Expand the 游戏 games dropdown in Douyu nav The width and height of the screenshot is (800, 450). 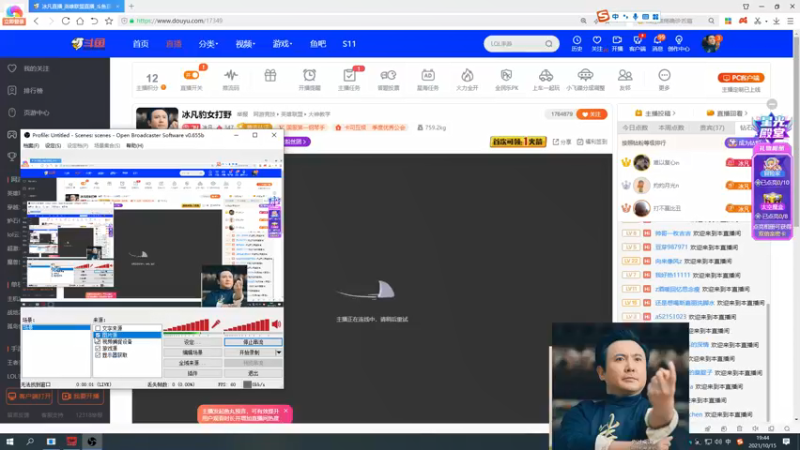282,44
